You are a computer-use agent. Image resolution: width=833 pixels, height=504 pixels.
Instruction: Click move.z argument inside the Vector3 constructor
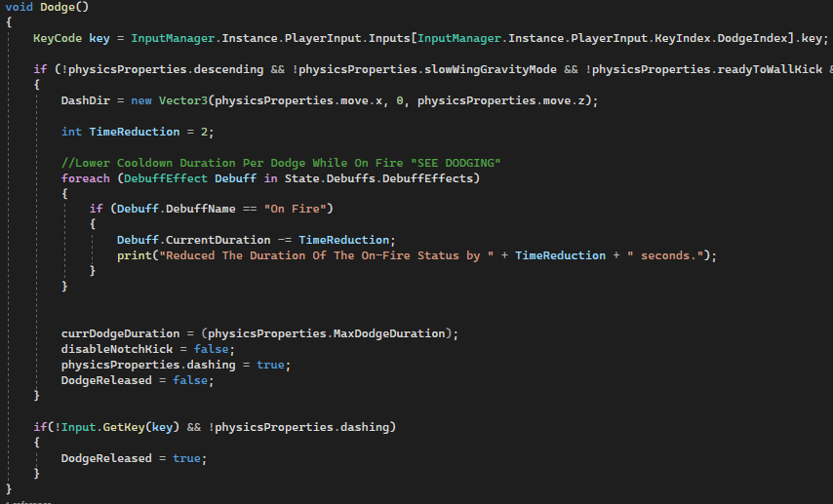click(564, 101)
